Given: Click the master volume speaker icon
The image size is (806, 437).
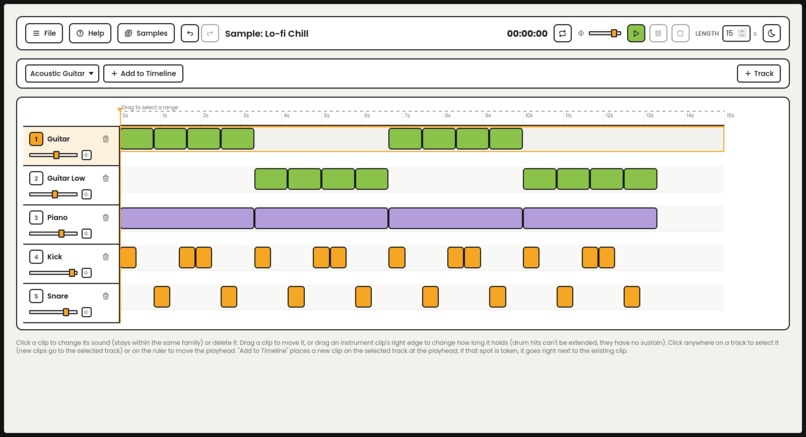Looking at the screenshot, I should 581,33.
